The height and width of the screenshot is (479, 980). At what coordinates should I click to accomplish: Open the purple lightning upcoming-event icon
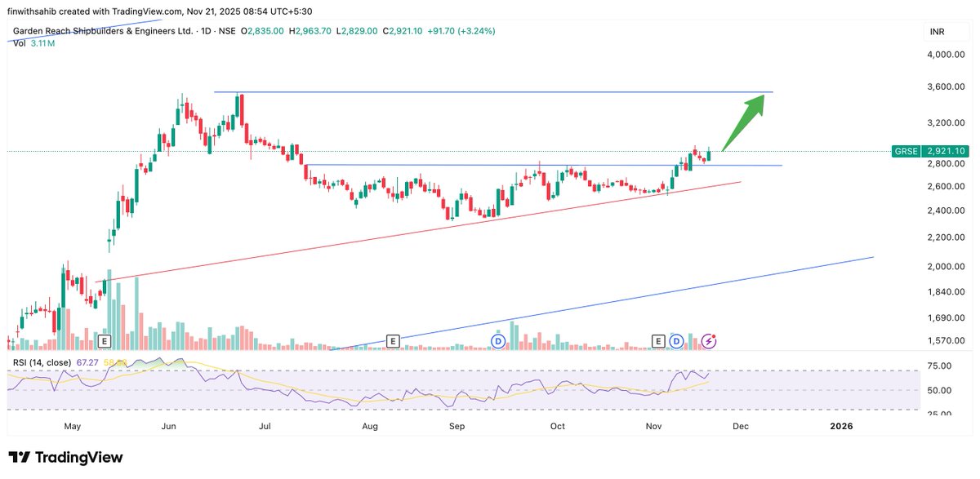point(708,341)
